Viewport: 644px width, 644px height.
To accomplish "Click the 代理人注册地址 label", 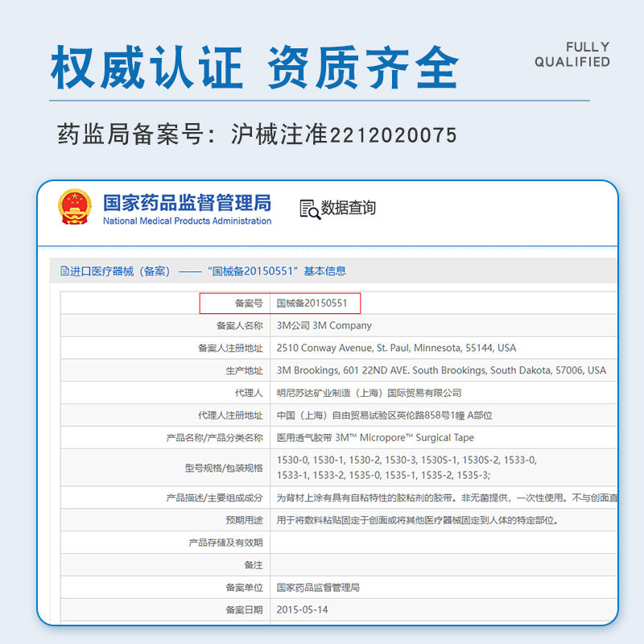I will coord(230,415).
